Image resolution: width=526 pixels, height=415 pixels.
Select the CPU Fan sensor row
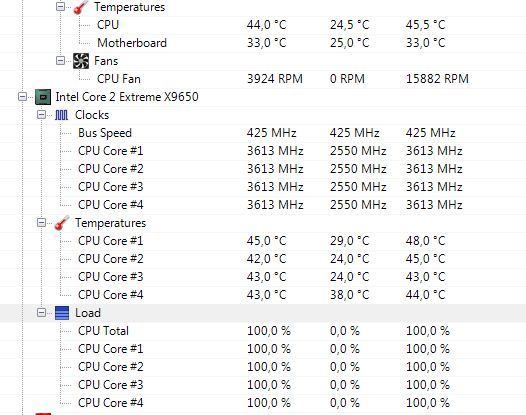(x=263, y=79)
